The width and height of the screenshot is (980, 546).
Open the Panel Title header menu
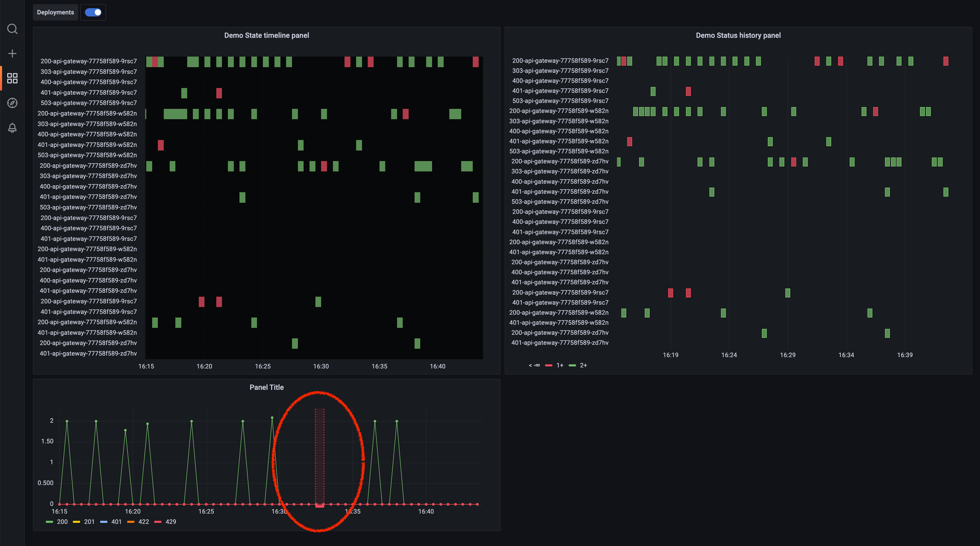266,387
